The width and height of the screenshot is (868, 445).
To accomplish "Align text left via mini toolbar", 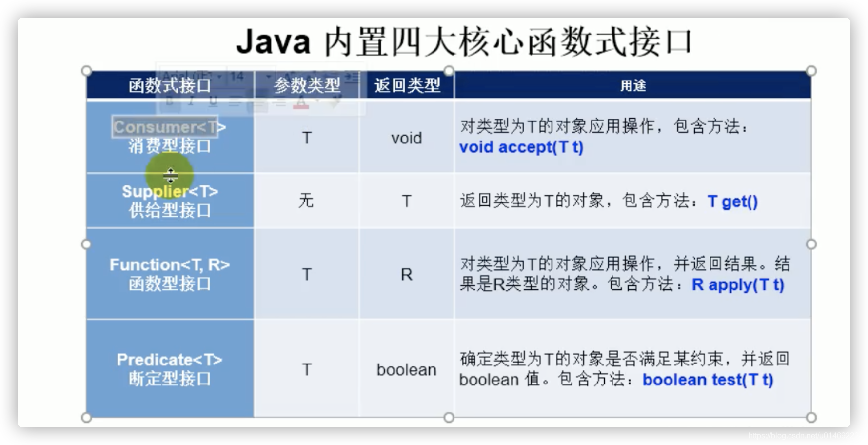I will pyautogui.click(x=235, y=102).
